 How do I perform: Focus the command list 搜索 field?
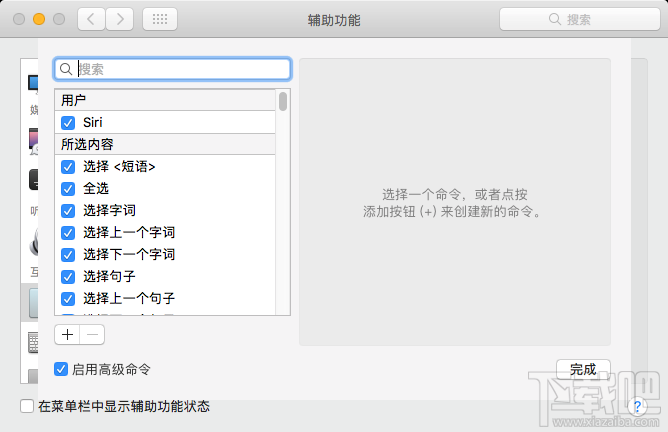pyautogui.click(x=173, y=69)
